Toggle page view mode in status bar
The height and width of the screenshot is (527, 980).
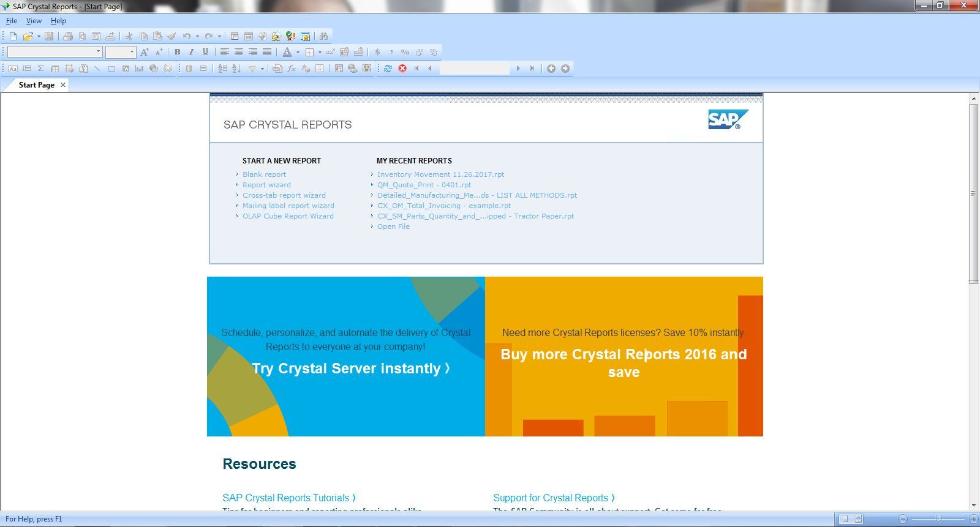coord(844,519)
